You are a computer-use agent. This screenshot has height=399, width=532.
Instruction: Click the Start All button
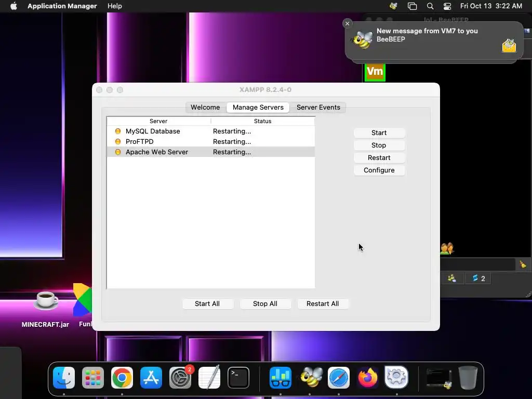[207, 303]
